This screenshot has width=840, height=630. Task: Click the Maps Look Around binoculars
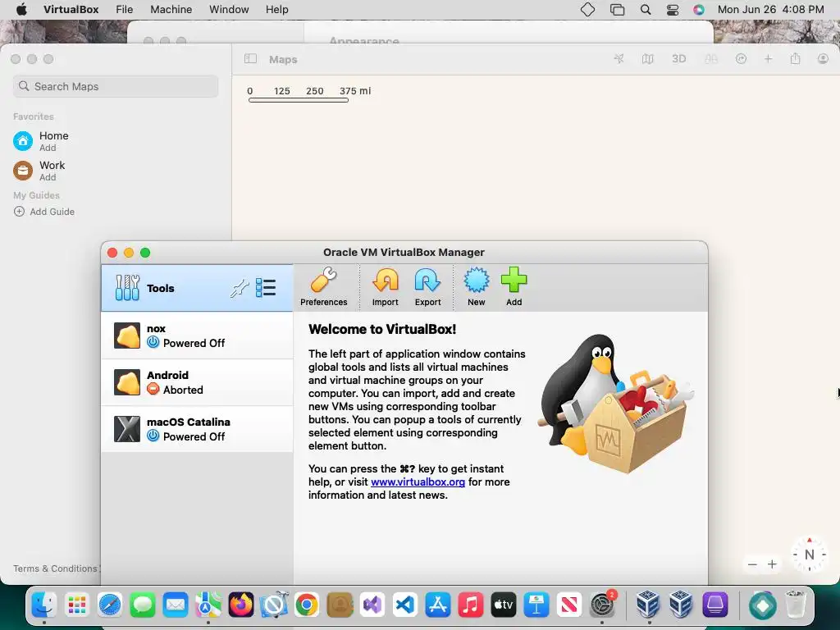point(711,59)
